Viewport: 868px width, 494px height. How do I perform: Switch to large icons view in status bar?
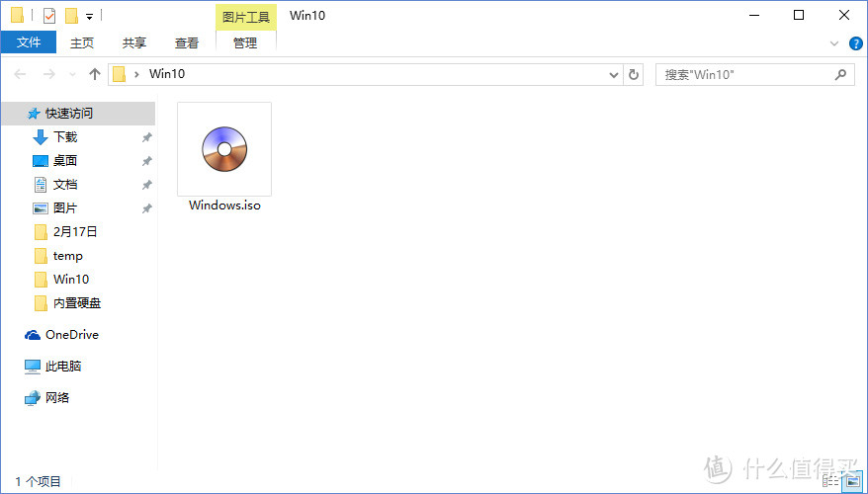pos(852,482)
